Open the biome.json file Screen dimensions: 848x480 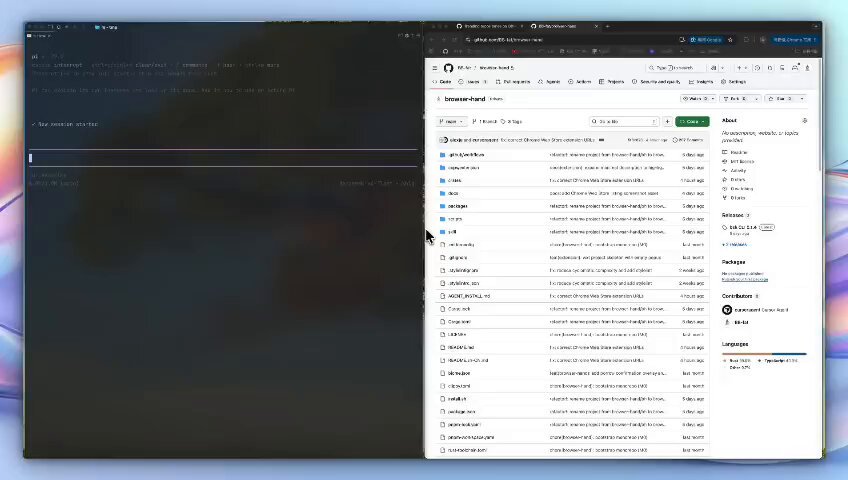(x=459, y=374)
